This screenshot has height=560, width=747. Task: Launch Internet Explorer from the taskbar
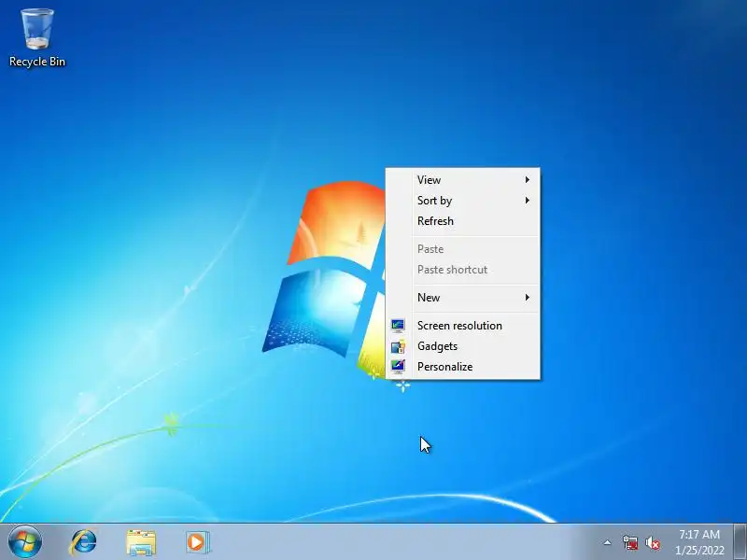pos(84,542)
